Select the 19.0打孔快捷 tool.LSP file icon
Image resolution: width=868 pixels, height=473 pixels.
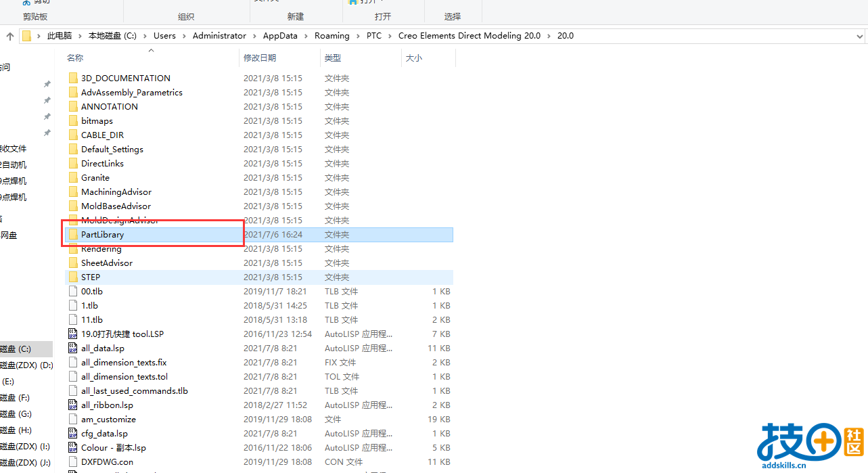point(74,334)
